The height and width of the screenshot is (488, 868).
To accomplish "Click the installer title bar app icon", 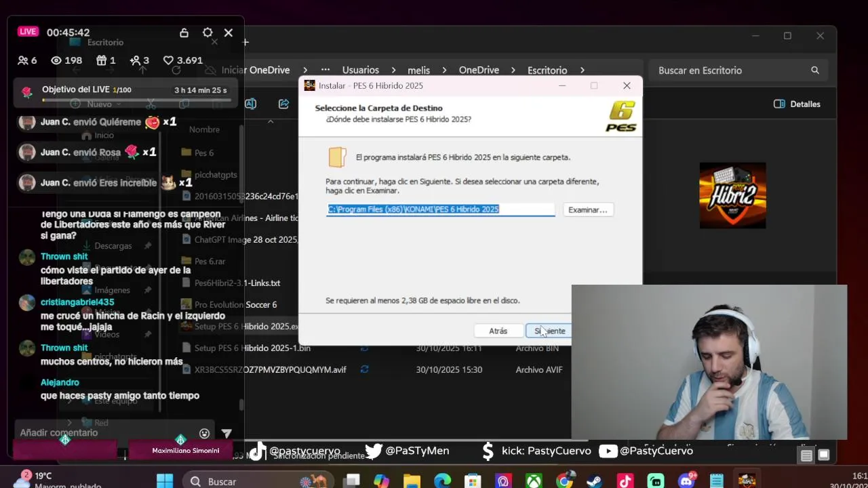I will pos(309,85).
